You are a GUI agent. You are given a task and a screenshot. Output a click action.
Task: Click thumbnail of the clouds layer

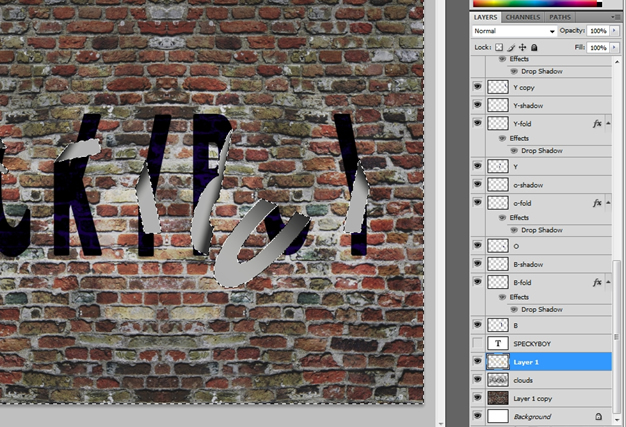498,380
